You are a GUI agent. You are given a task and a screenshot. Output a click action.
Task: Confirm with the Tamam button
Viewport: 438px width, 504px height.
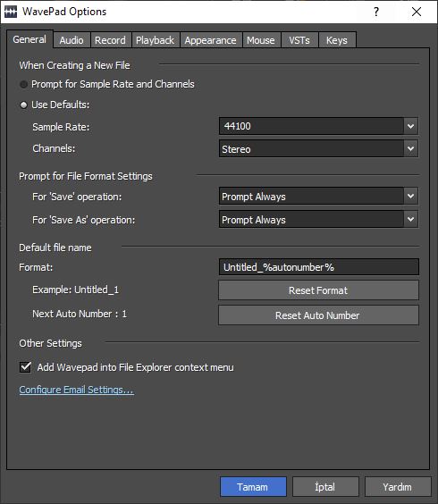click(253, 487)
